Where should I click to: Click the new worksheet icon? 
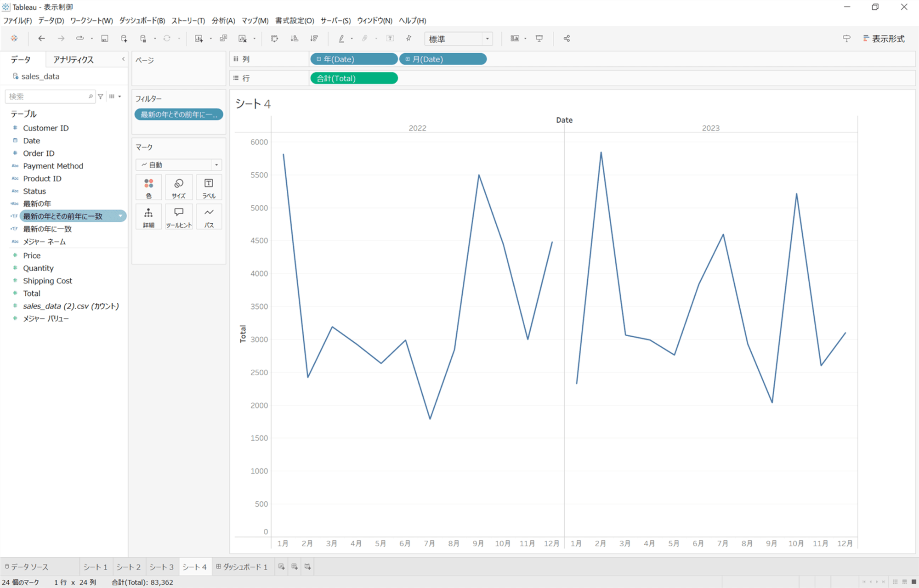199,39
